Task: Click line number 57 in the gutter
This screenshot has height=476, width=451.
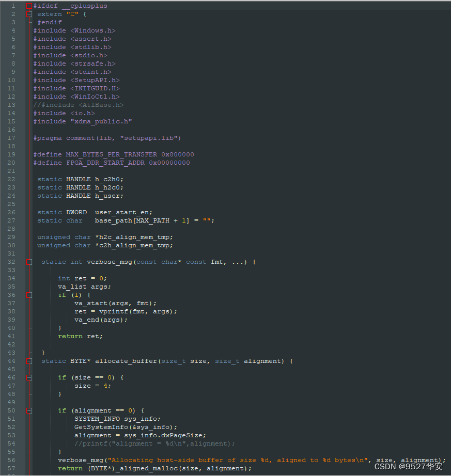Action: point(12,468)
